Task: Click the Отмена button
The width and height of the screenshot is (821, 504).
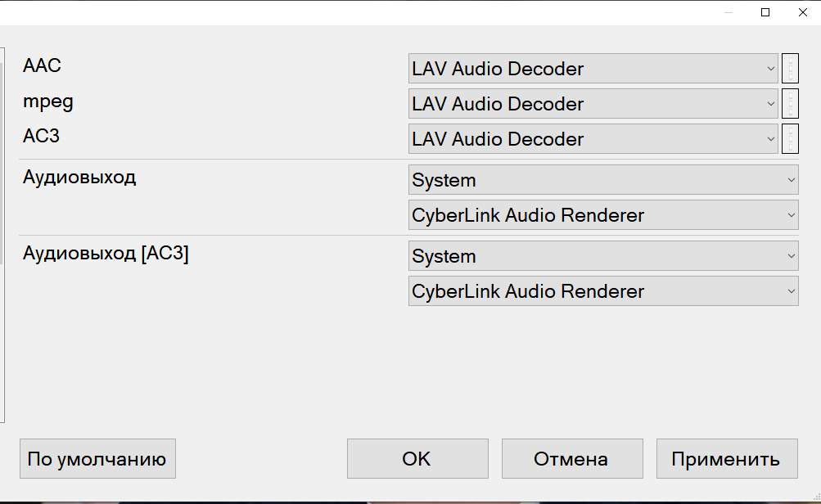Action: tap(571, 459)
